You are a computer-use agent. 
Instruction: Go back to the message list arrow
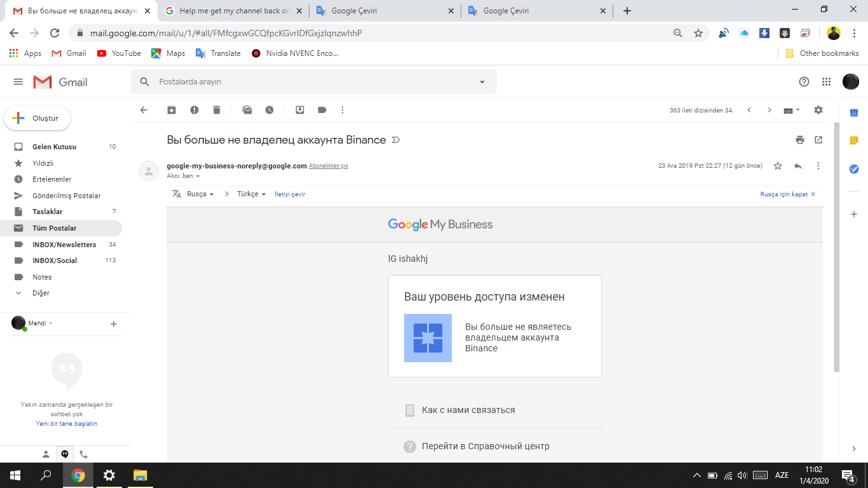pos(144,110)
